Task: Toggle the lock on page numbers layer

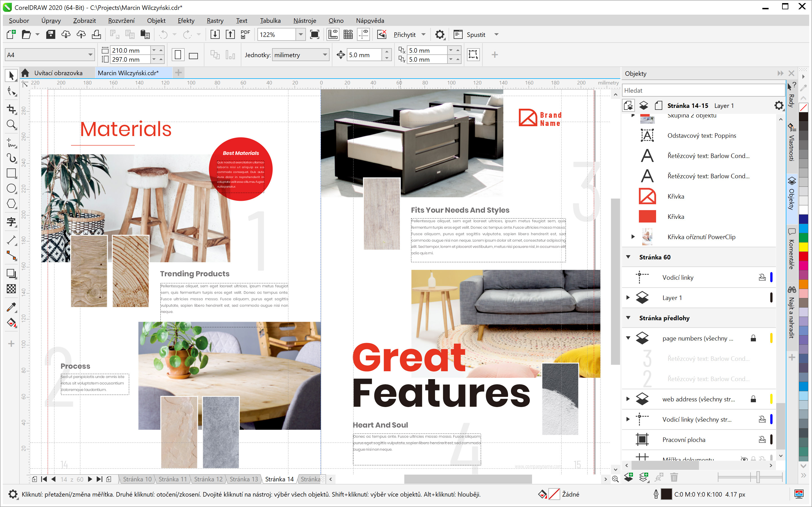Action: tap(753, 338)
